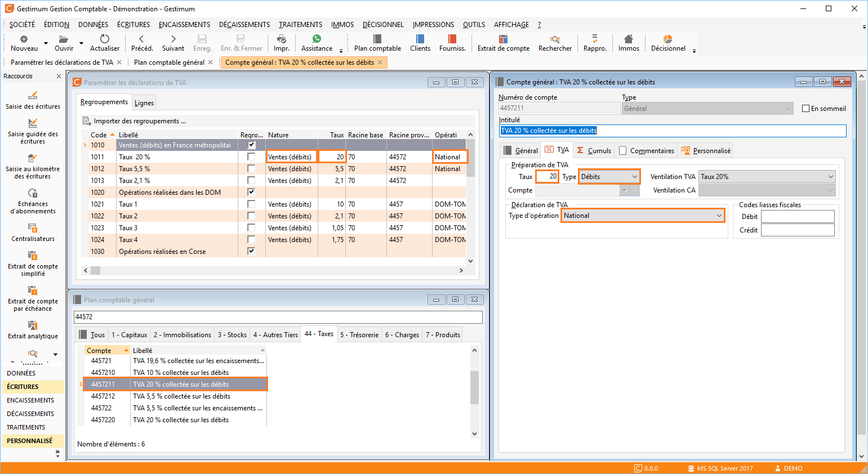Select the ENCAISSEMENTS sidebar section
The image size is (868, 474).
point(30,400)
